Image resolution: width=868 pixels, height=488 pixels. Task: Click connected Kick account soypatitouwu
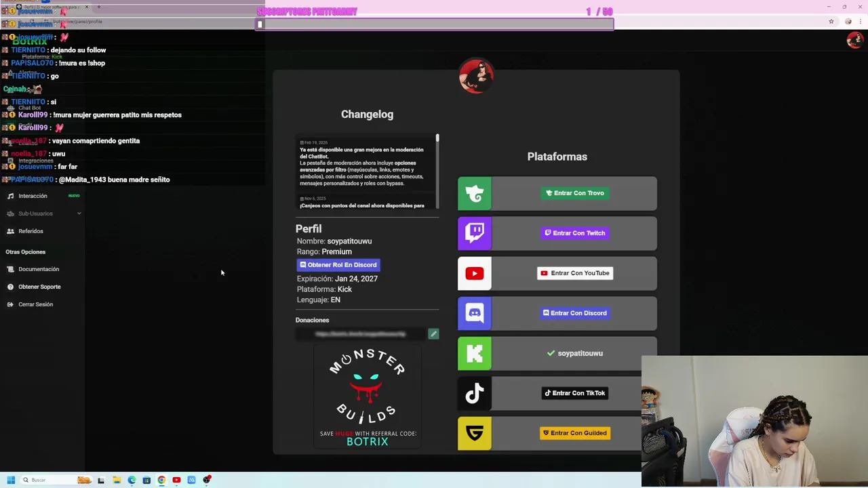pos(574,353)
